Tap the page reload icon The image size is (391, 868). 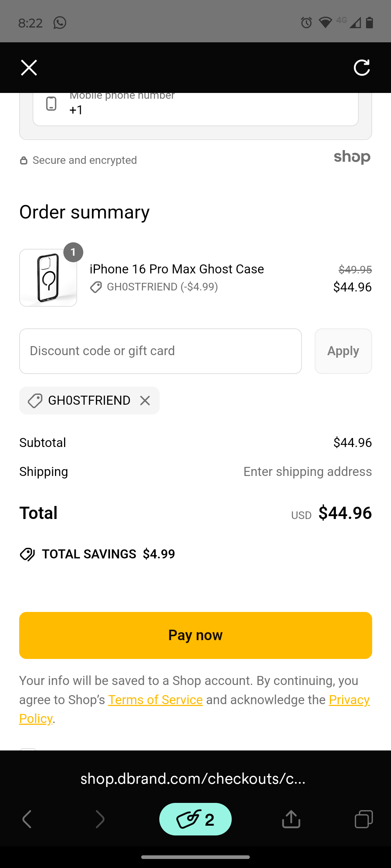tap(362, 67)
